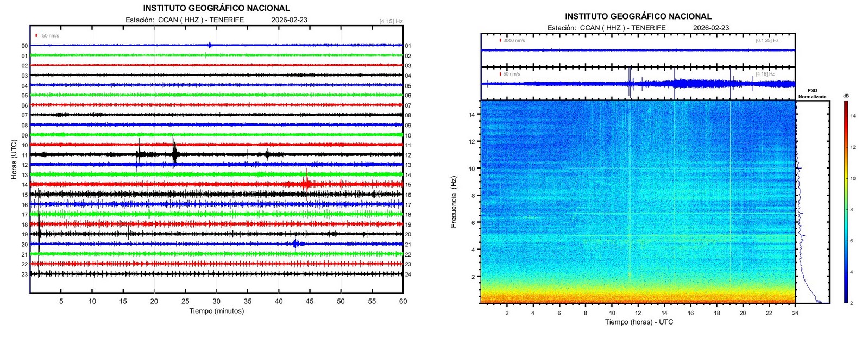Click the red 50 nm/s scale marker in the helicorder
Viewport: 868px width, 343px height.
(x=36, y=35)
